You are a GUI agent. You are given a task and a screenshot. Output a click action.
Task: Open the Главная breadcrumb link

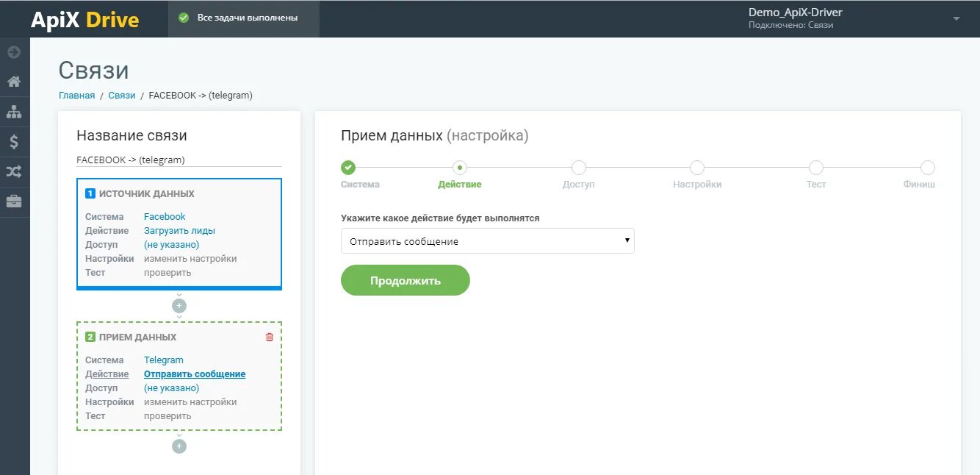click(76, 96)
